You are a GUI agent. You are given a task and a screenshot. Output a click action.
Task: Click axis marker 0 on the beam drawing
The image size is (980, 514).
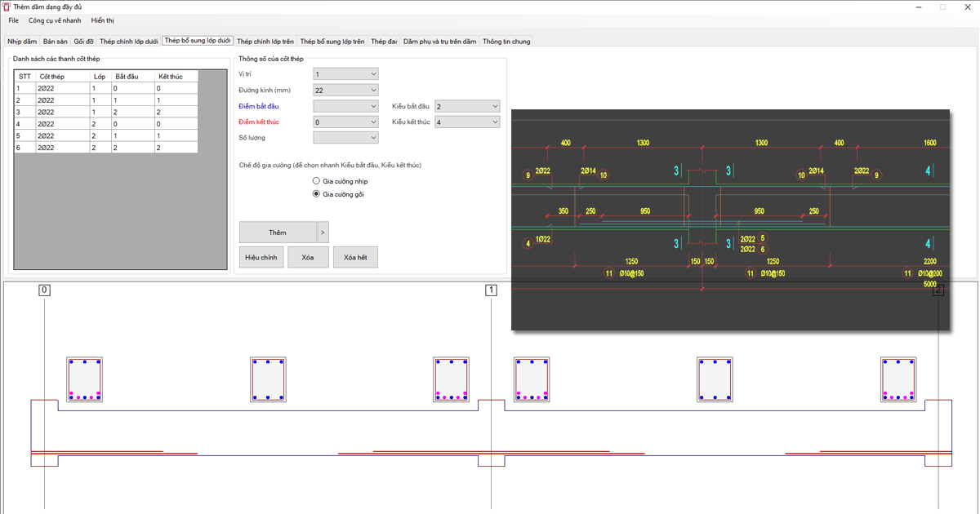coord(45,290)
